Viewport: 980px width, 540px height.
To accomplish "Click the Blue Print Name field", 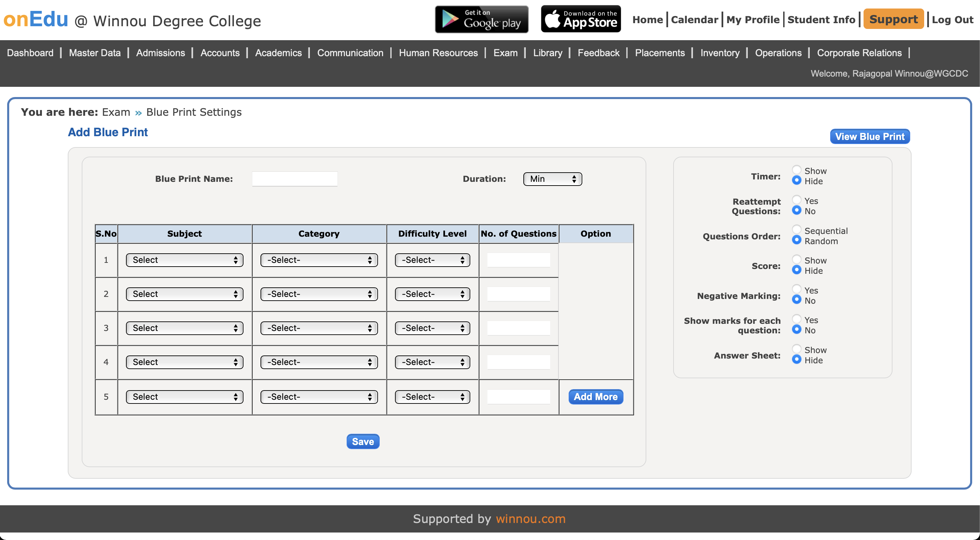I will (295, 179).
